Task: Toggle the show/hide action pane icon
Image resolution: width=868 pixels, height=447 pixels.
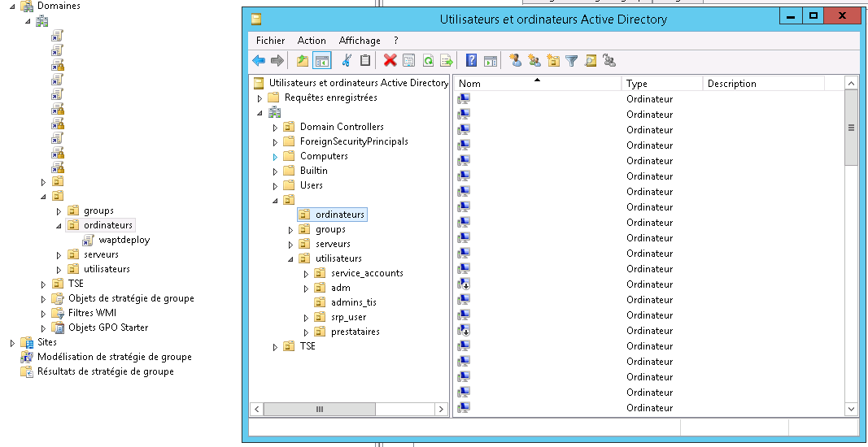Action: click(x=490, y=60)
